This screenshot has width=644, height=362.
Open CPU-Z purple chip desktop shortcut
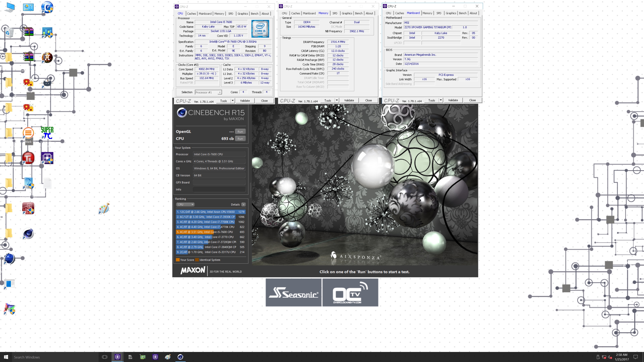pyautogui.click(x=47, y=158)
